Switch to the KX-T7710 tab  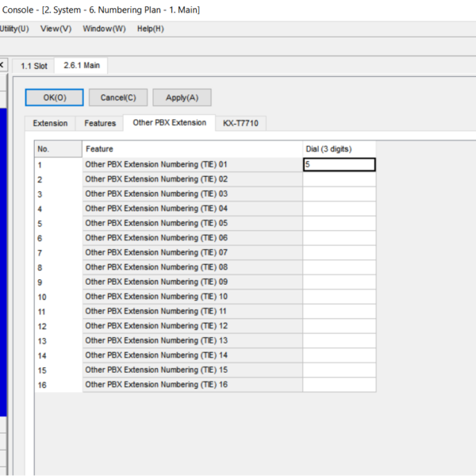click(240, 123)
